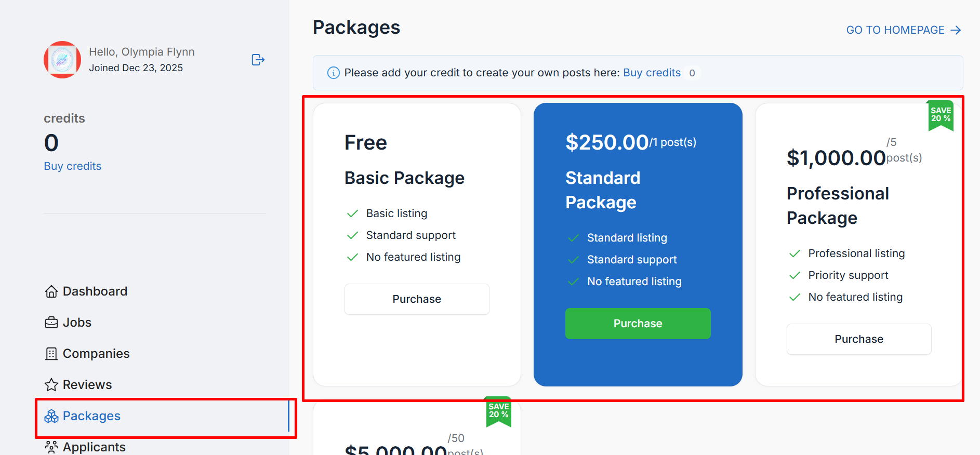Click the SAVE 20% badge on Professional Package
The width and height of the screenshot is (980, 455).
[x=941, y=115]
